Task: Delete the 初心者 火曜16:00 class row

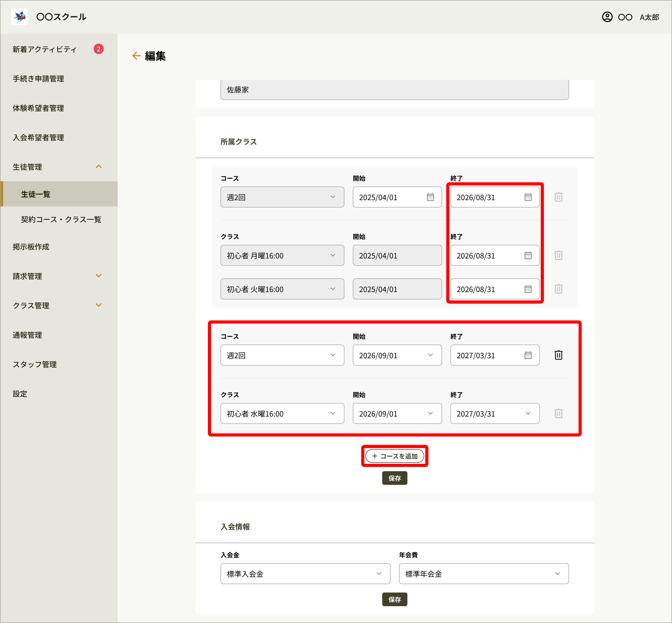Action: [x=559, y=289]
